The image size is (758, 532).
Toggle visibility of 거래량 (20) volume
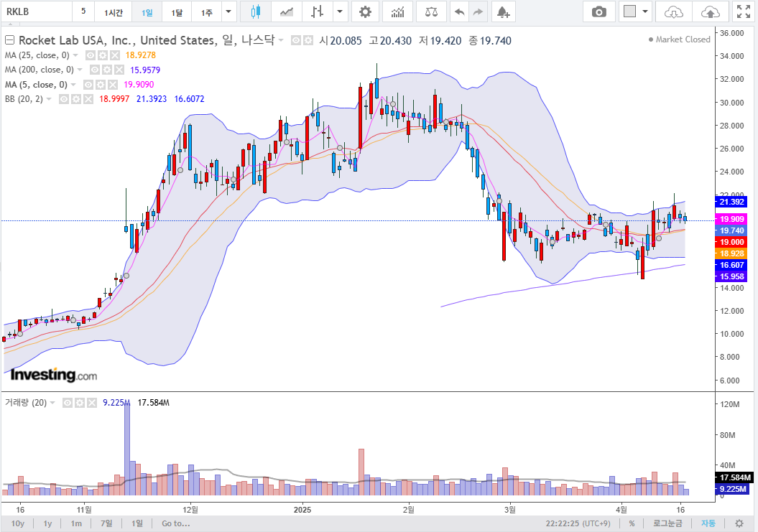[68, 403]
